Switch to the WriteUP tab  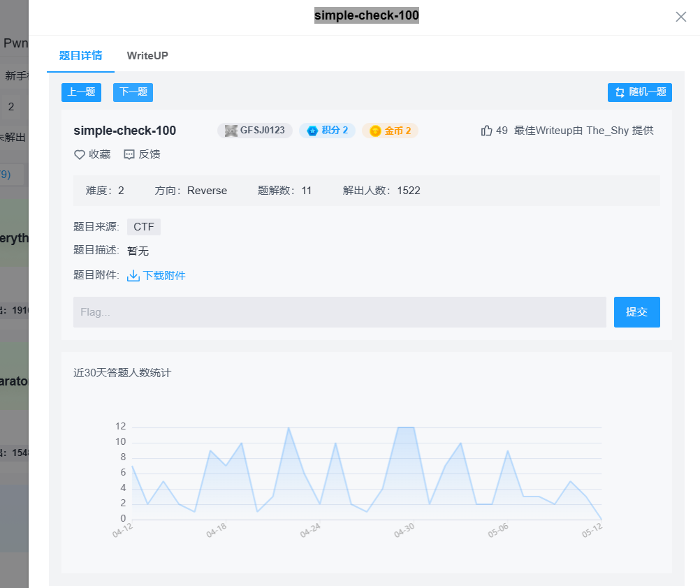147,56
